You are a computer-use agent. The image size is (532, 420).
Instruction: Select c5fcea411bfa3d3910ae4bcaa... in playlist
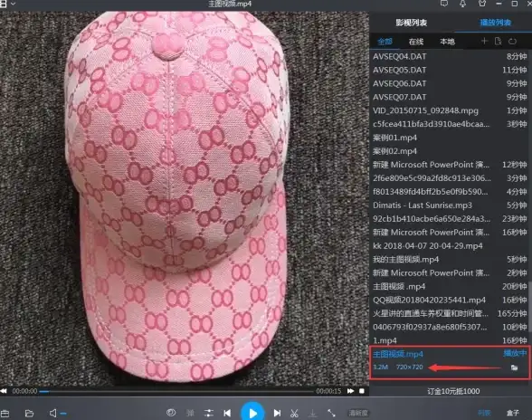pyautogui.click(x=450, y=124)
